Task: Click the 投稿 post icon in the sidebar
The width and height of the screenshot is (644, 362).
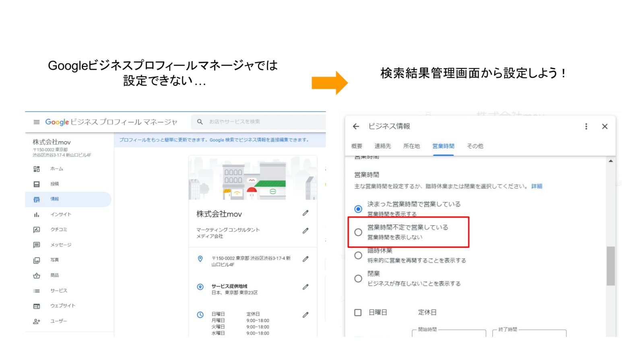Action: [37, 184]
